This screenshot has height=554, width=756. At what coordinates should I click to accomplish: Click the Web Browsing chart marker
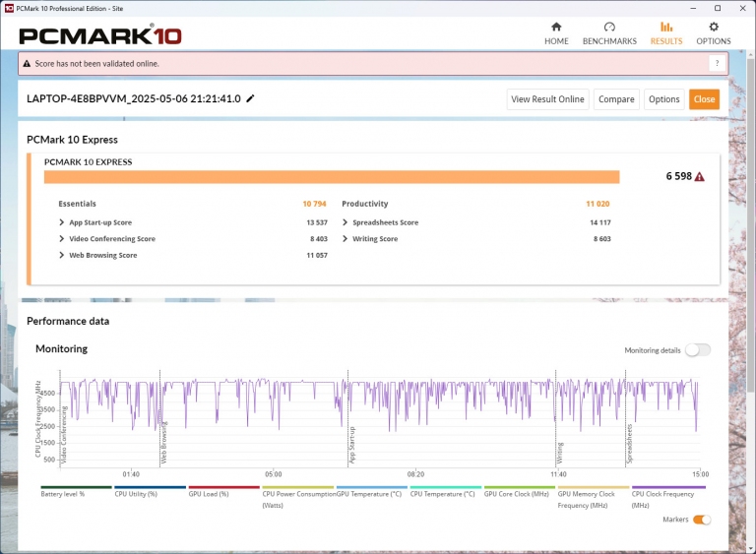(x=163, y=443)
